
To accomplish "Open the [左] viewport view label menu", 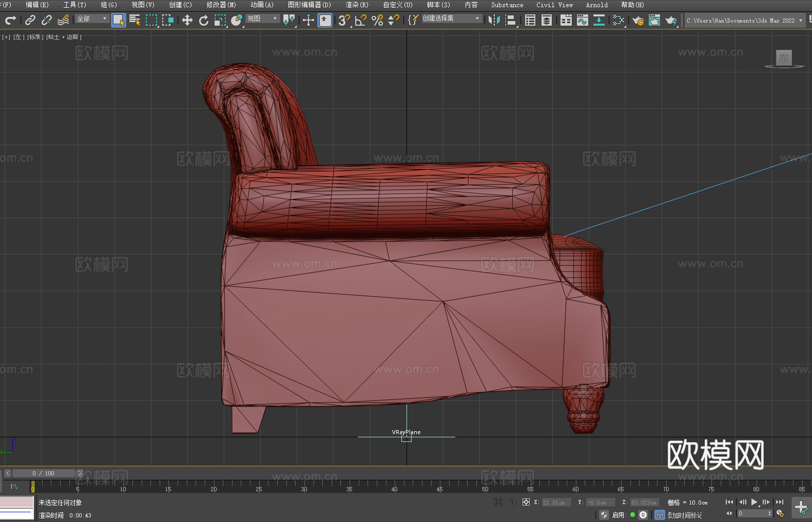I will [18, 37].
